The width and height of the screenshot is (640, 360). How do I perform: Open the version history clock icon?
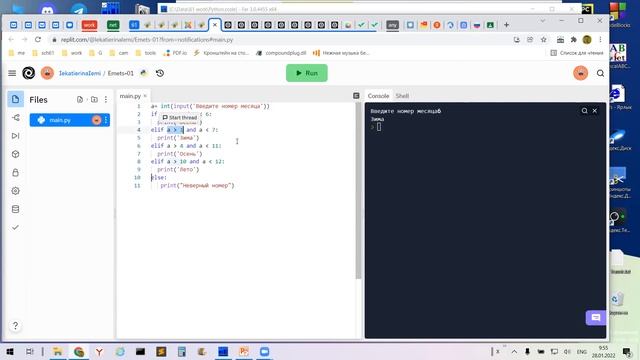160,73
